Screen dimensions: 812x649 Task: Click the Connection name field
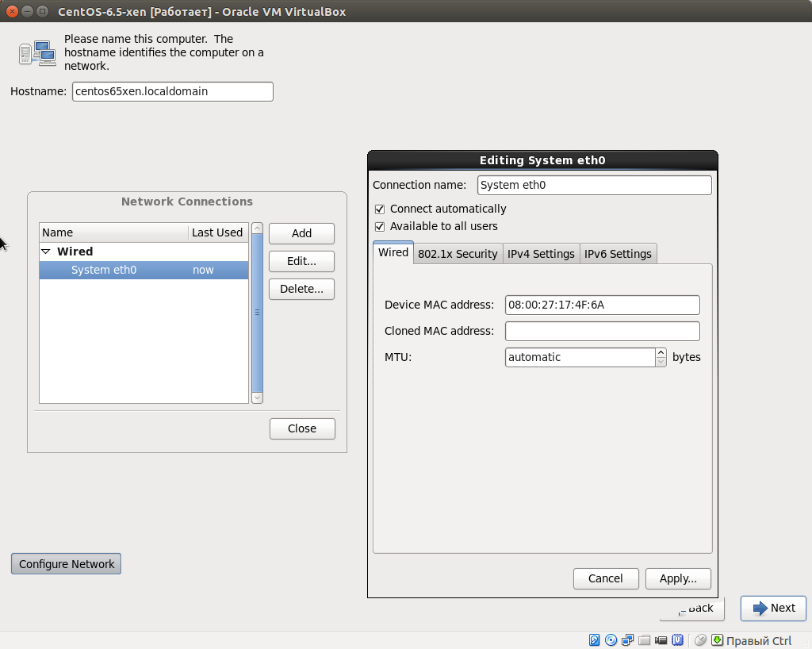(x=595, y=186)
